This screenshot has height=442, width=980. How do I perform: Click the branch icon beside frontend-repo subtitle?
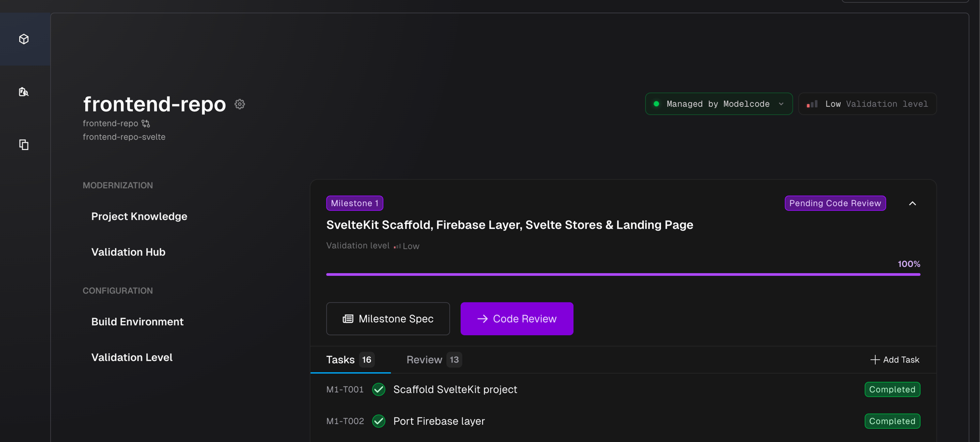click(x=146, y=123)
